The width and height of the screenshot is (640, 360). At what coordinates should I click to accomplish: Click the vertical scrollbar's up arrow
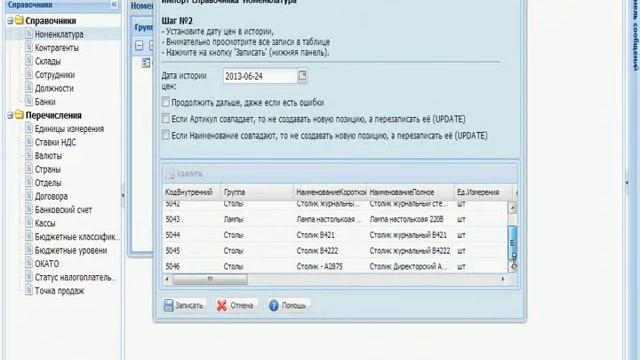pyautogui.click(x=512, y=208)
